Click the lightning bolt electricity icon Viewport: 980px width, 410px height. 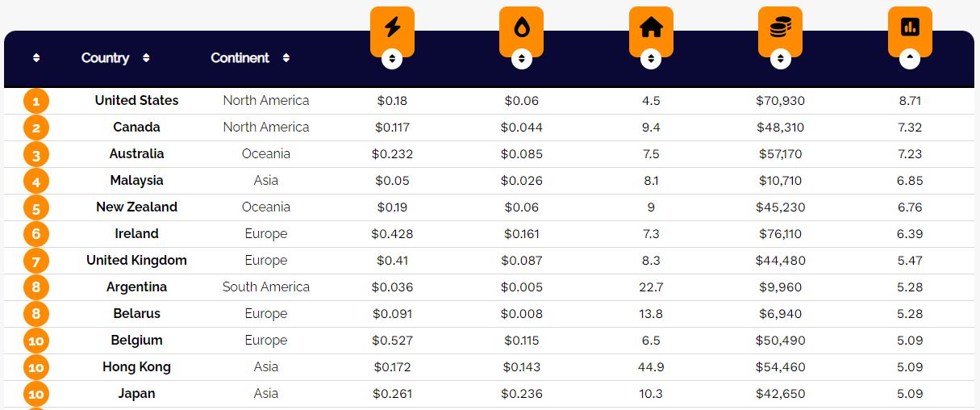[392, 27]
